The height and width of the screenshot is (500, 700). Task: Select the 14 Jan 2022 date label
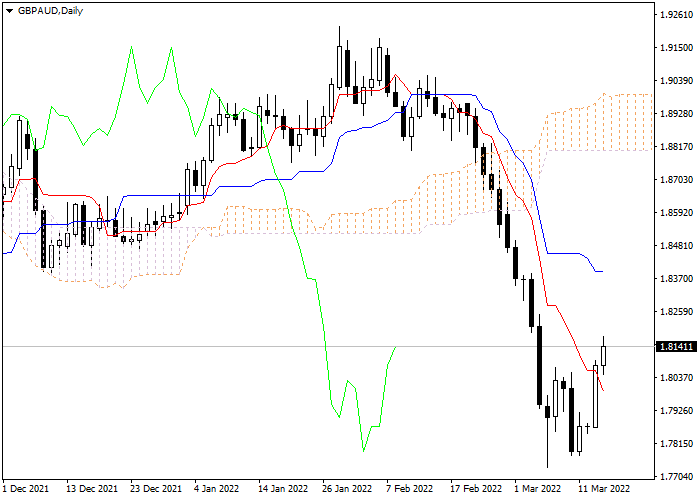pyautogui.click(x=283, y=489)
